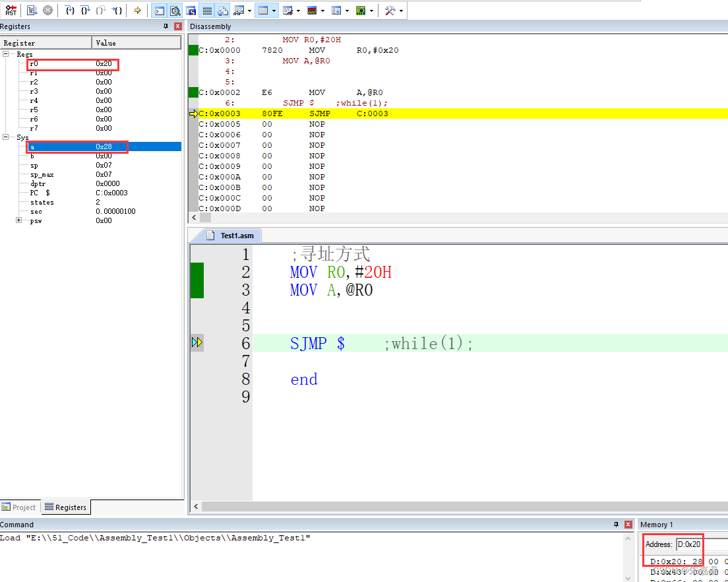Toggle the Call Stack Window icon

(223, 10)
